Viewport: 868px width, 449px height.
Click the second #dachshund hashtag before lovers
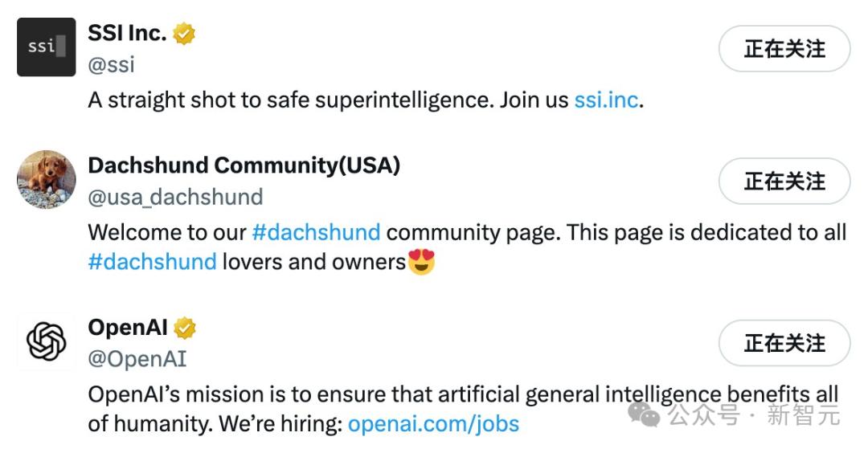click(152, 262)
